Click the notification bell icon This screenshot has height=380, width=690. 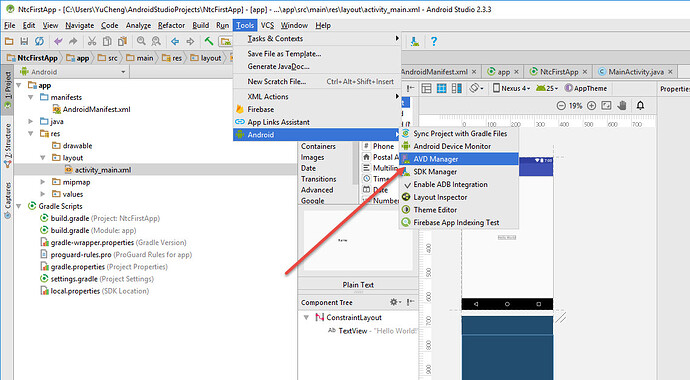640,106
